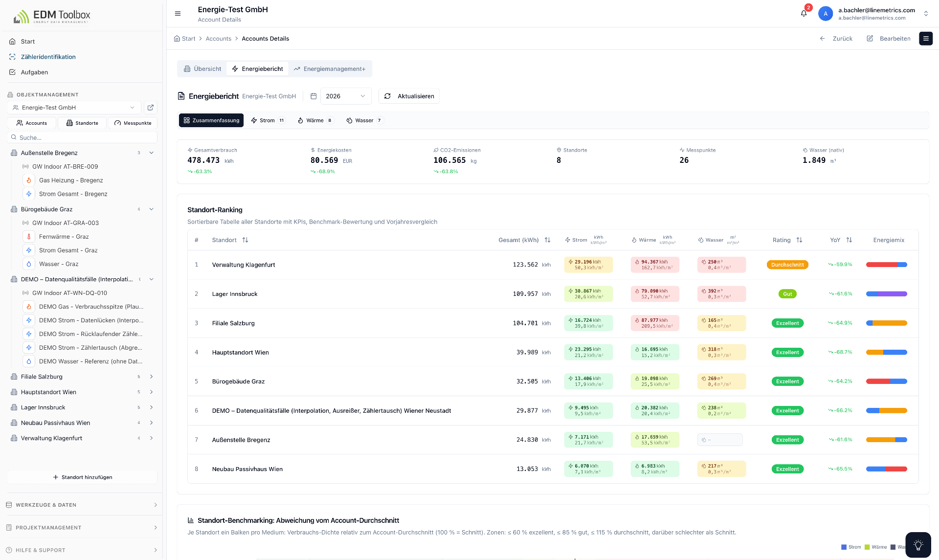Open the dark list menu icon beside Bearbeiten
This screenshot has height=560, width=939.
pyautogui.click(x=926, y=39)
